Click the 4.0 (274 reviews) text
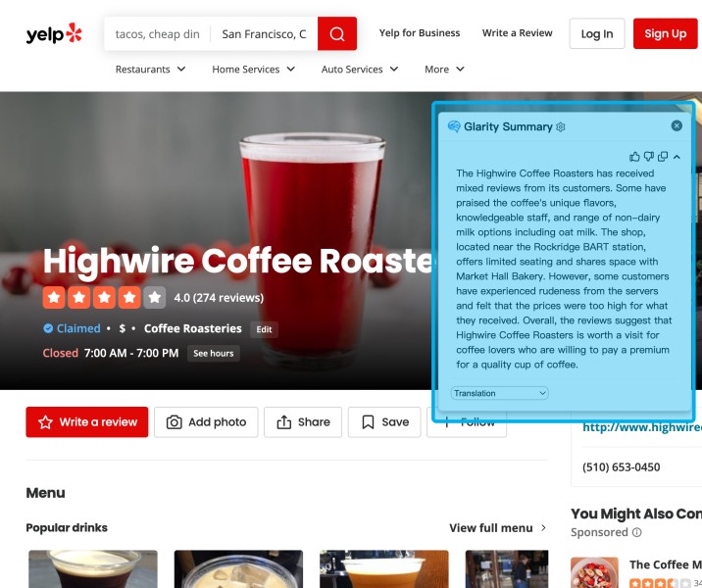Screen dimensions: 702x588 pos(219,298)
